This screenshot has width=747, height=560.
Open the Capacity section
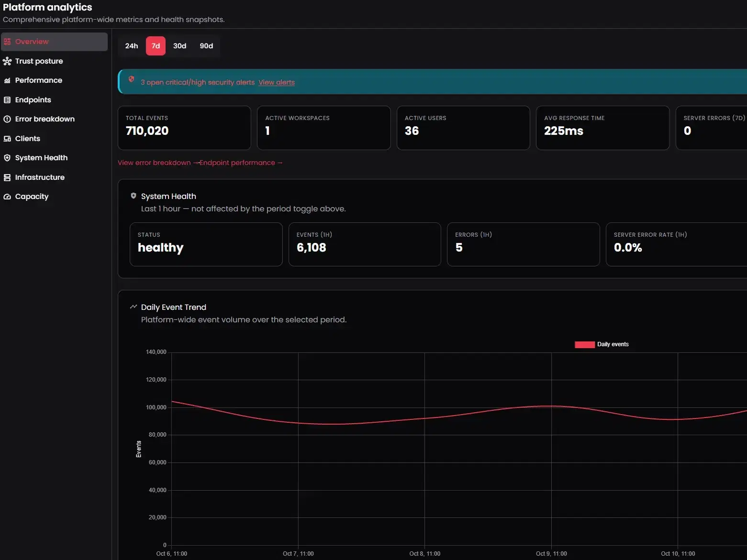54,197
